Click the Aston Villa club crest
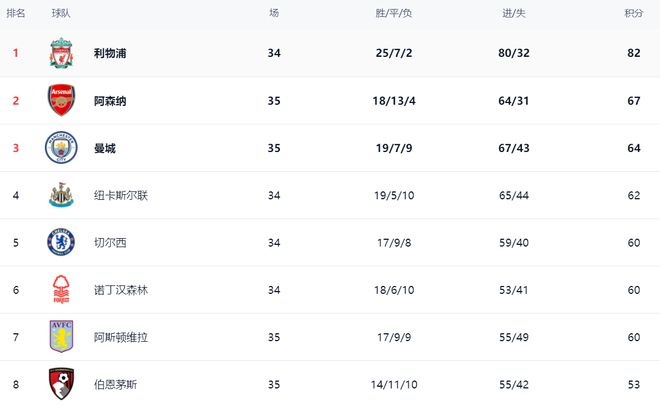This screenshot has width=660, height=407. pyautogui.click(x=61, y=337)
